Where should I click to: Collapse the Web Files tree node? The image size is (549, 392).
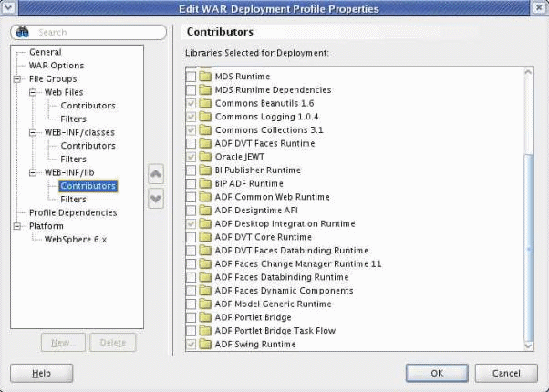[x=33, y=92]
